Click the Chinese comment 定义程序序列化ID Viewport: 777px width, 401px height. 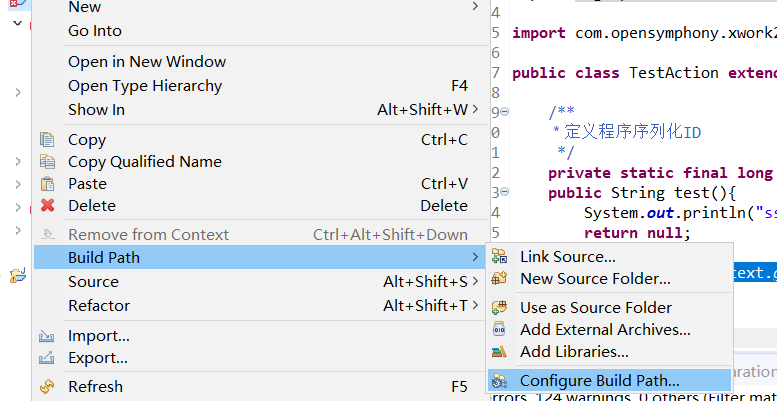point(632,132)
